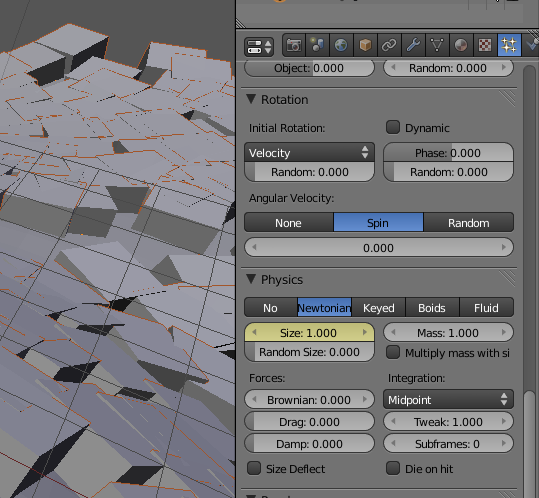This screenshot has width=539, height=498.
Task: Increase particle Size with right arrow
Action: pyautogui.click(x=365, y=332)
